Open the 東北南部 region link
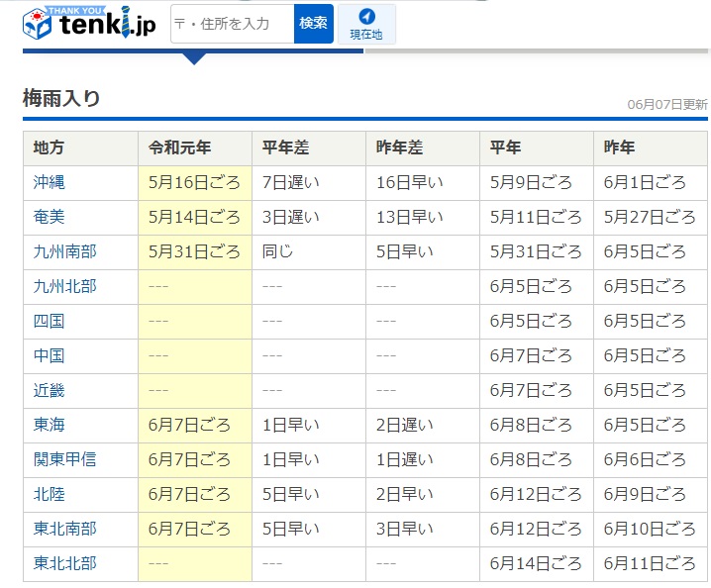Viewport: 711px width, 588px height. (x=64, y=529)
